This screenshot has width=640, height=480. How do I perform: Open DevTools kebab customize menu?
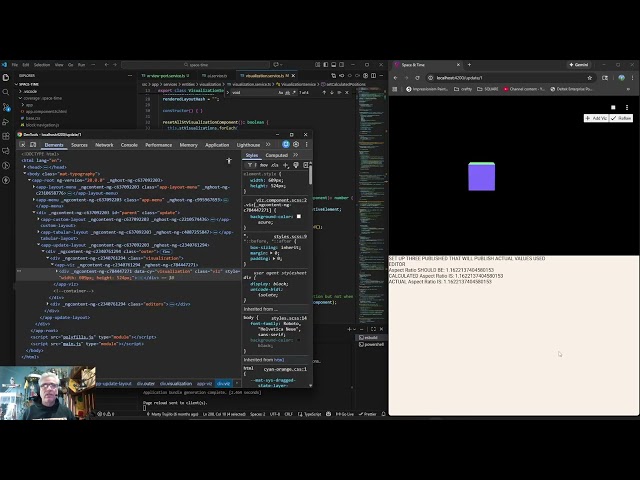(x=307, y=144)
